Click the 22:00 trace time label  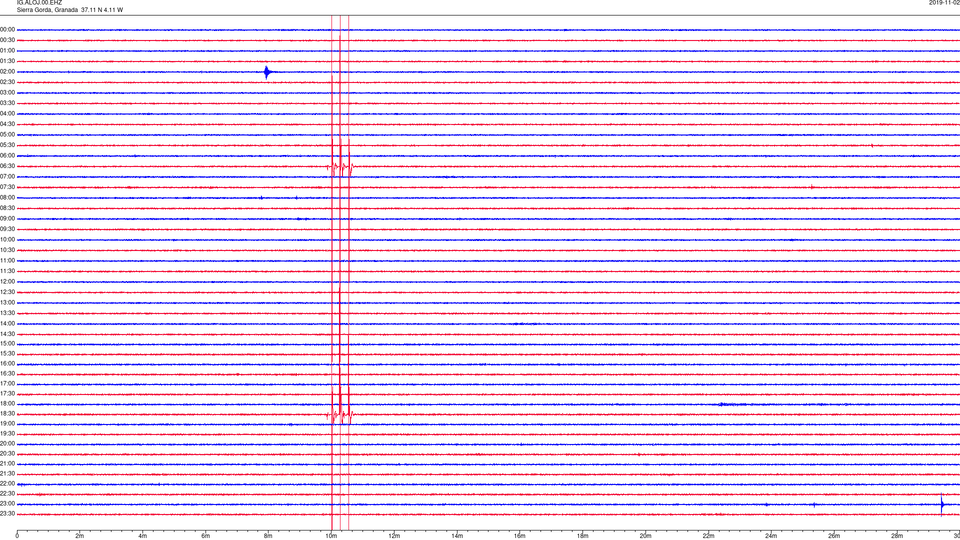7,484
